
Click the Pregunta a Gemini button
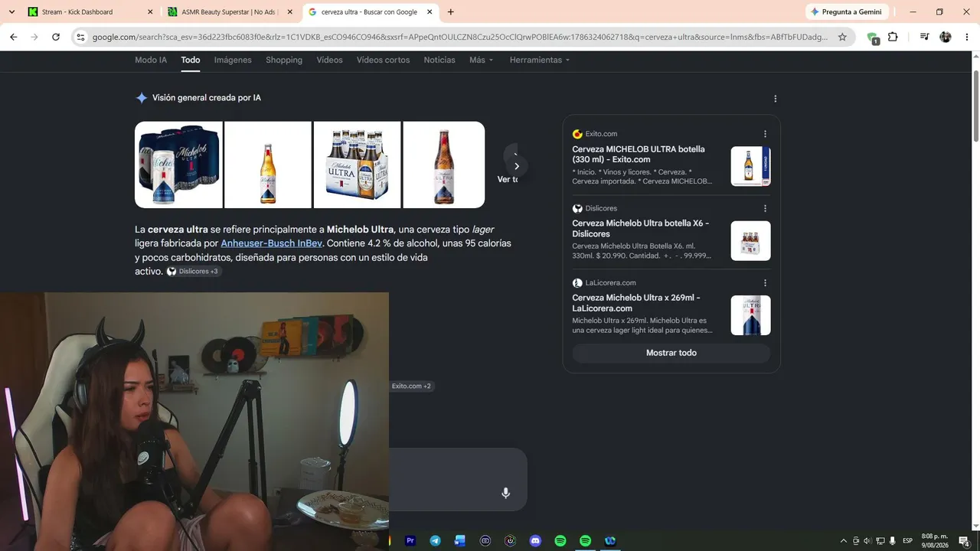click(x=847, y=11)
